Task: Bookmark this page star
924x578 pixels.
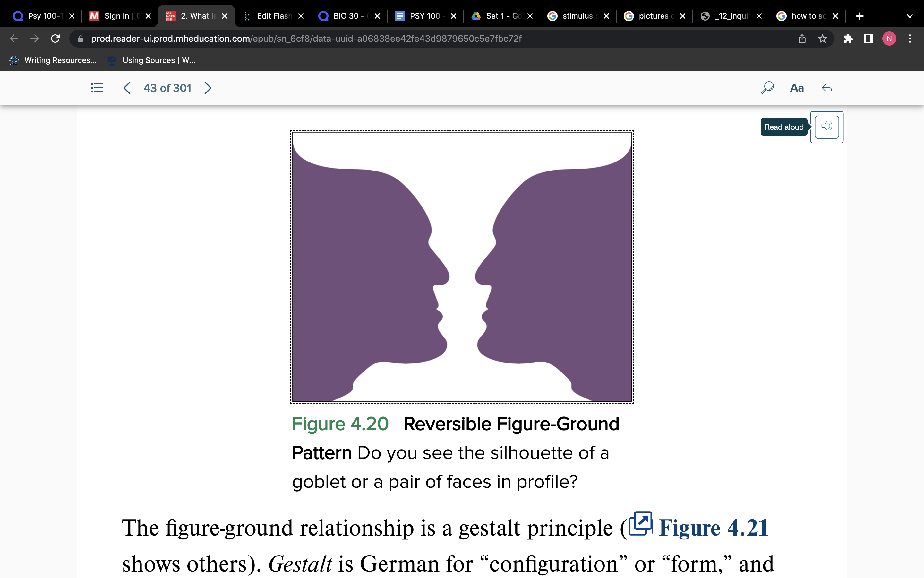Action: [x=822, y=39]
